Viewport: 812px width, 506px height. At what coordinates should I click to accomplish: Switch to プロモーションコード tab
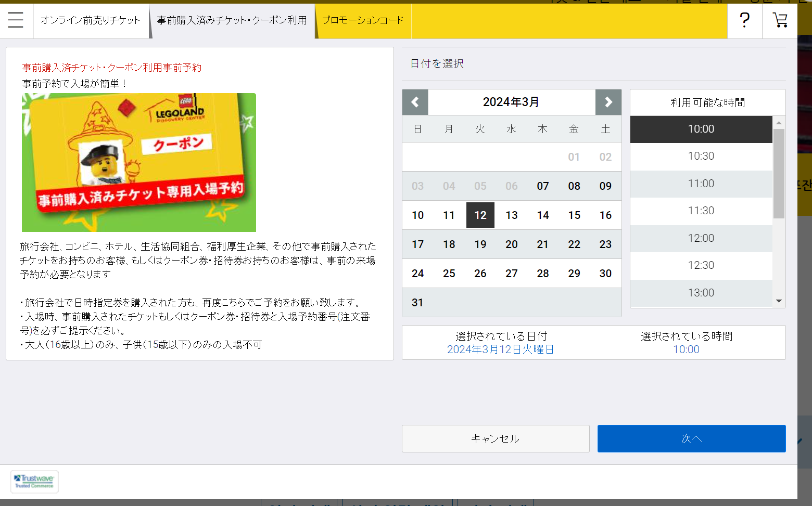coord(363,20)
